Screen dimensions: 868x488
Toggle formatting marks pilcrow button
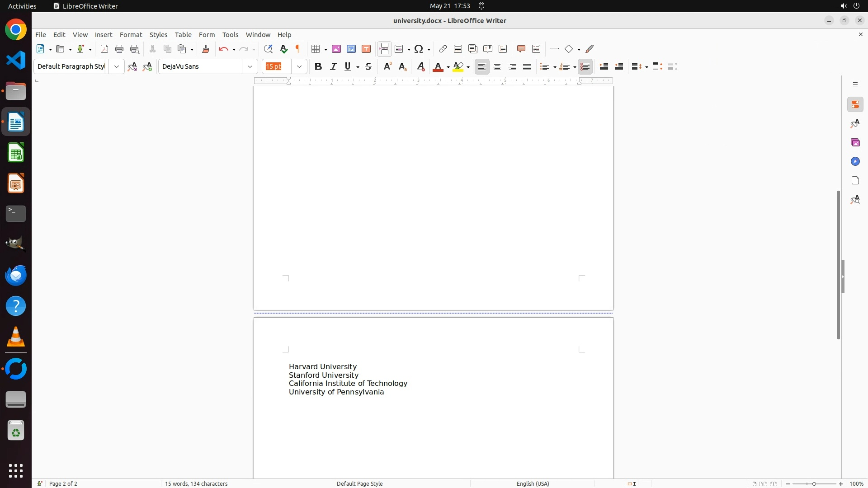click(298, 49)
